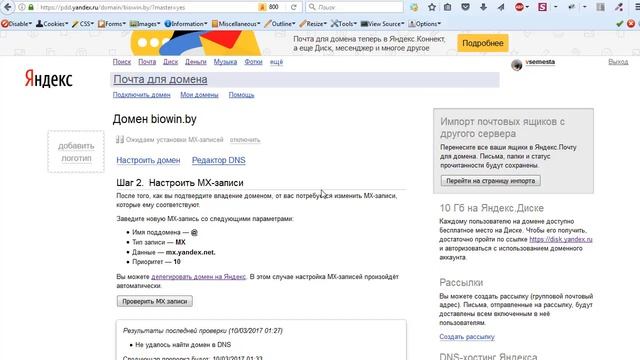Screen dimensions: 640x360
Task: Open the Поиск service link
Action: (122, 62)
